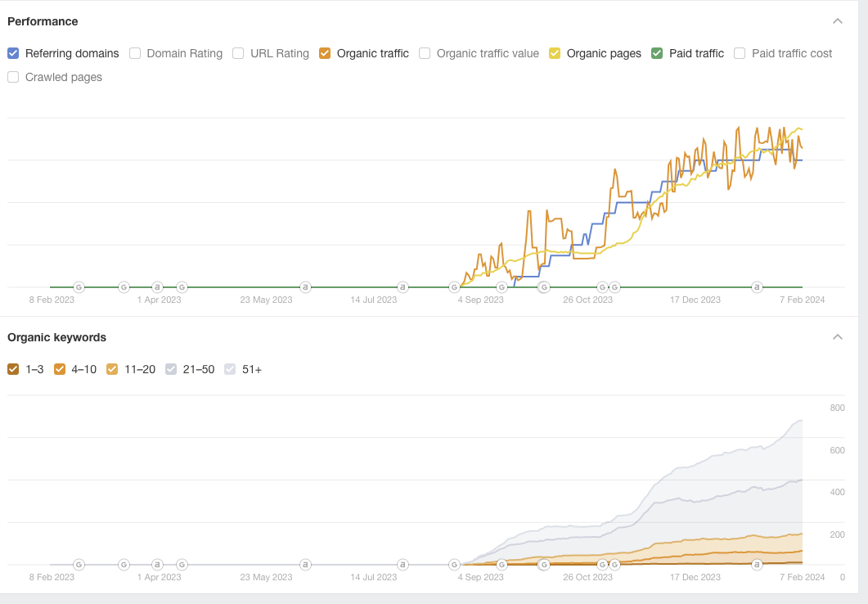Click the first G marker in Organic keywords chart
The height and width of the screenshot is (604, 868).
pyautogui.click(x=79, y=564)
